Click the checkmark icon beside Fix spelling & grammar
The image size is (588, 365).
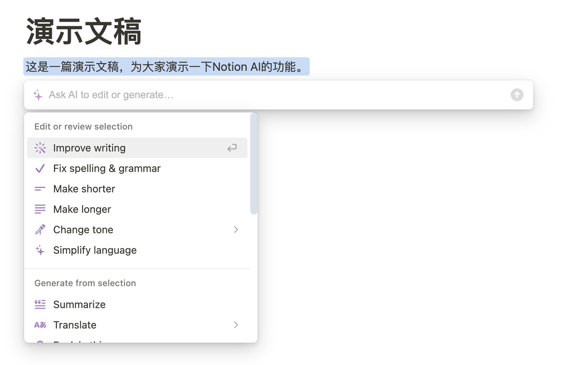point(40,168)
